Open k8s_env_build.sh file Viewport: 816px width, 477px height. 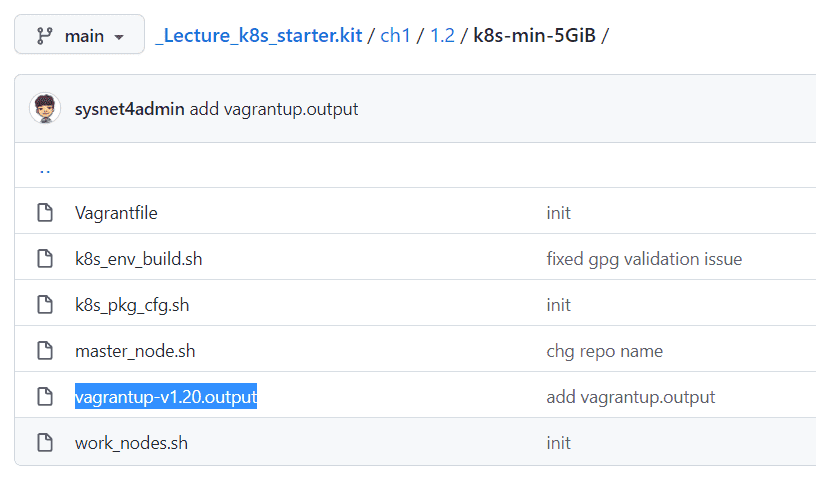138,259
